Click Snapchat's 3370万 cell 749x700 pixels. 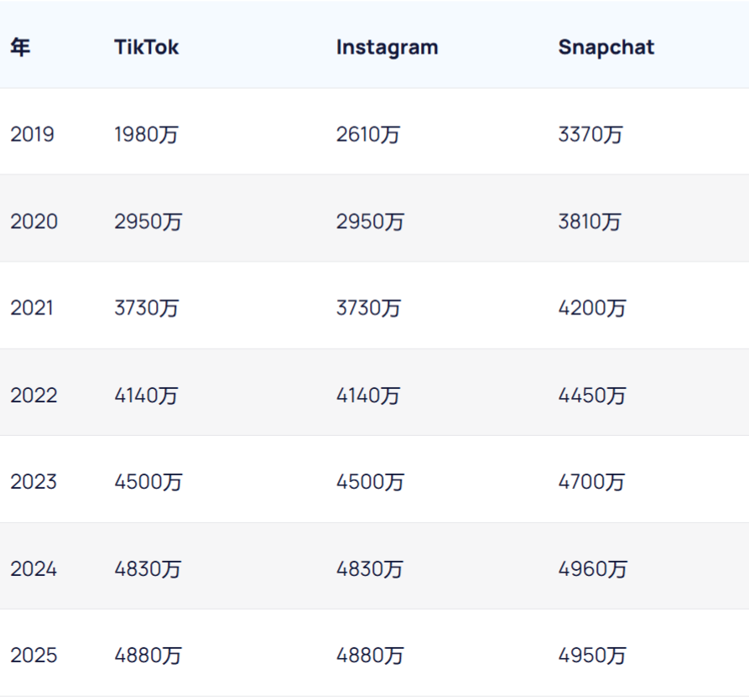point(590,134)
